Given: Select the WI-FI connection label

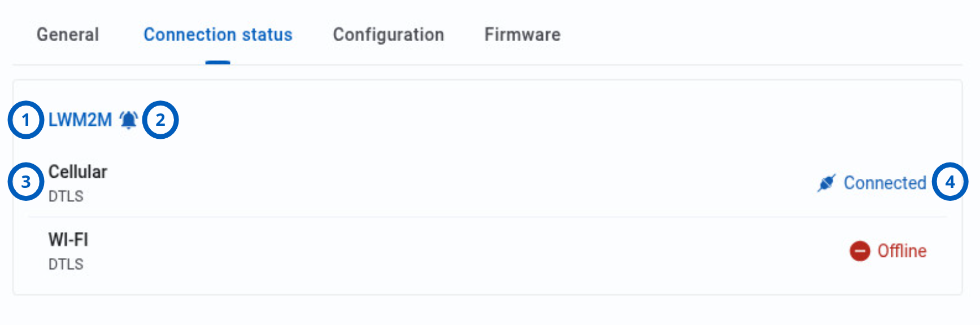Looking at the screenshot, I should pyautogui.click(x=68, y=240).
